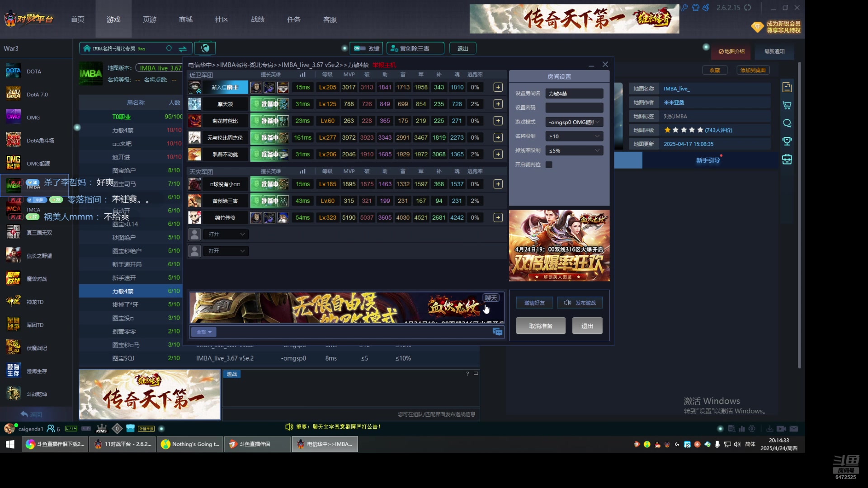The image size is (868, 488).
Task: Click the 传奇天下第一 bottom-left ad thumbnail
Action: tap(150, 394)
